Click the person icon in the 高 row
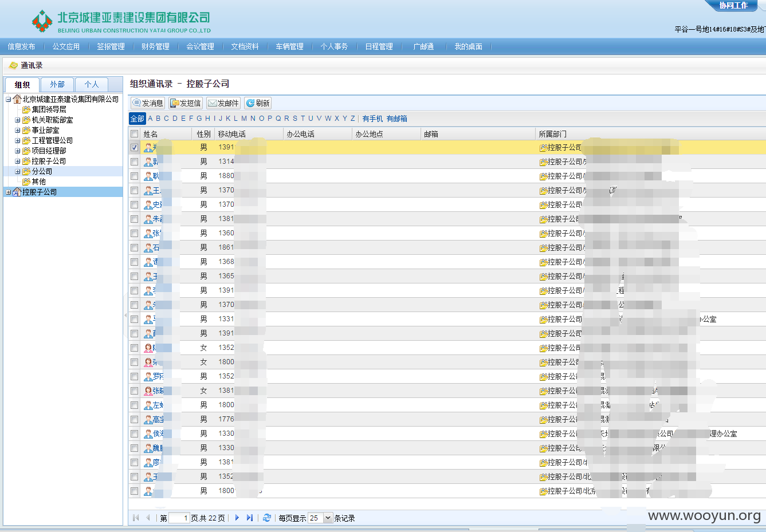 [148, 419]
